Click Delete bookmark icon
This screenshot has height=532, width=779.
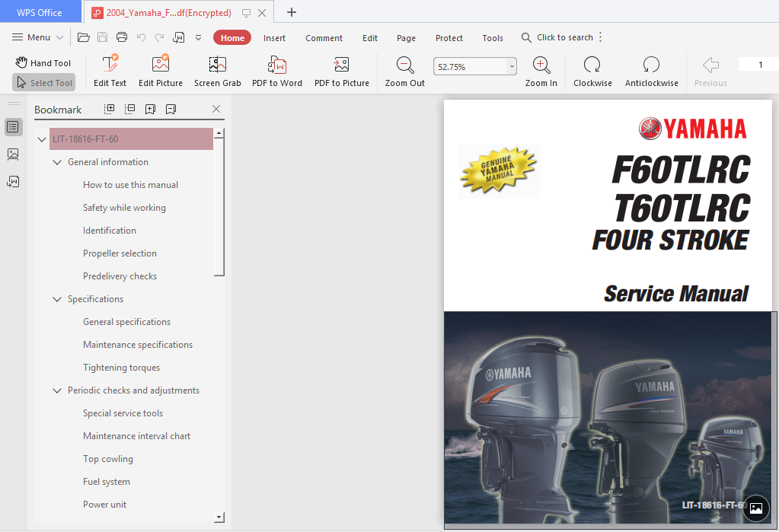tap(171, 110)
